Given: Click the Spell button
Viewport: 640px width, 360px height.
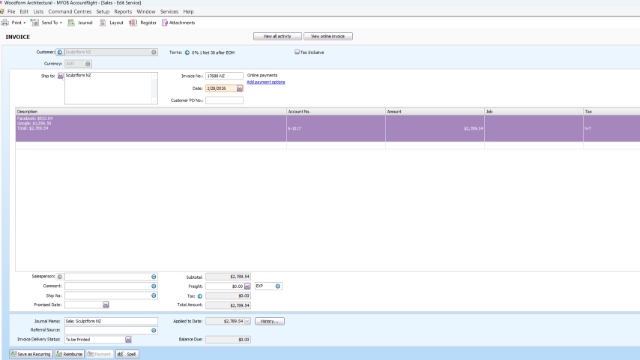Looking at the screenshot, I should (127, 354).
